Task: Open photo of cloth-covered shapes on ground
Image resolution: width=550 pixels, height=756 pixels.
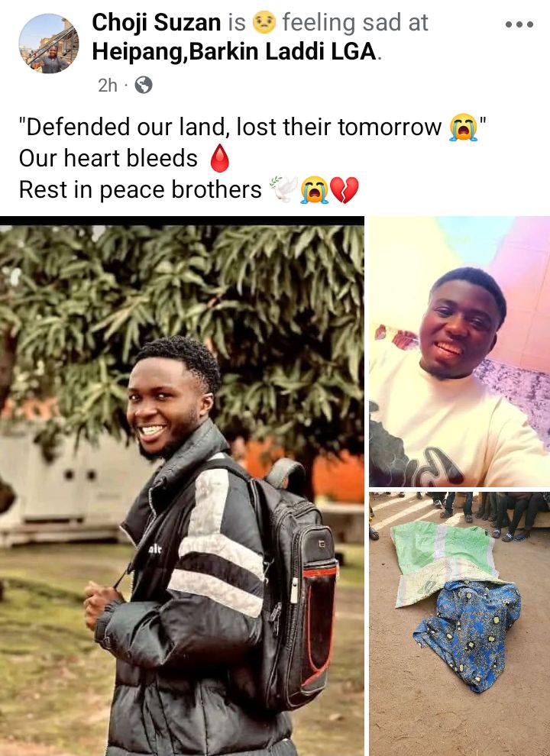Action: point(459,624)
